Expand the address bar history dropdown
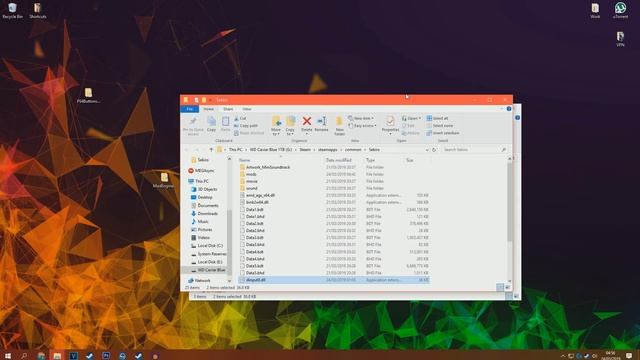This screenshot has height=360, width=640. click(x=427, y=150)
